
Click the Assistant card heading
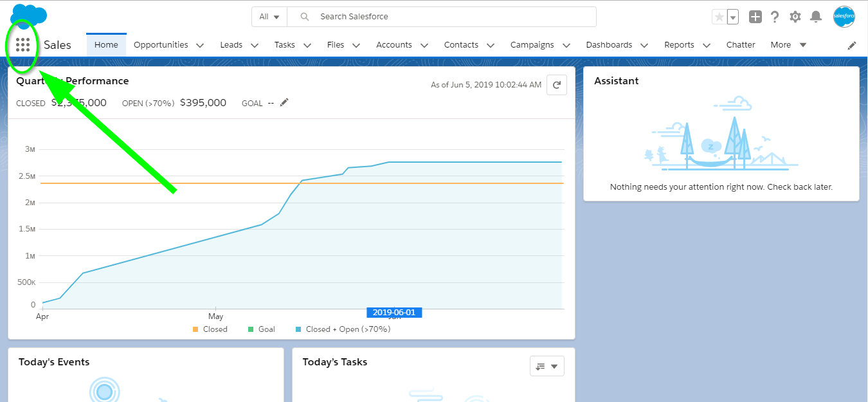click(x=617, y=81)
